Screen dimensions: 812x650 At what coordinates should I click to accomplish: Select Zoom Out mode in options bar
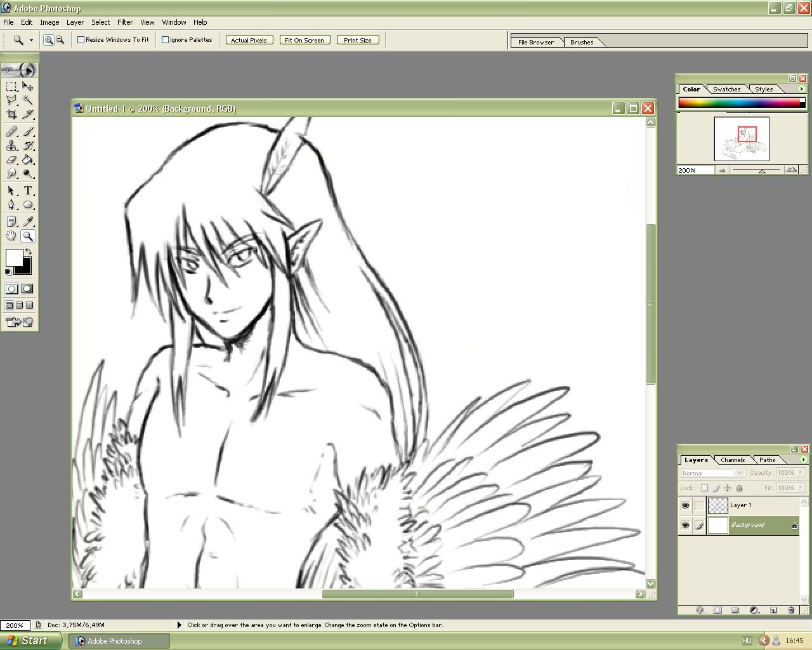[60, 40]
